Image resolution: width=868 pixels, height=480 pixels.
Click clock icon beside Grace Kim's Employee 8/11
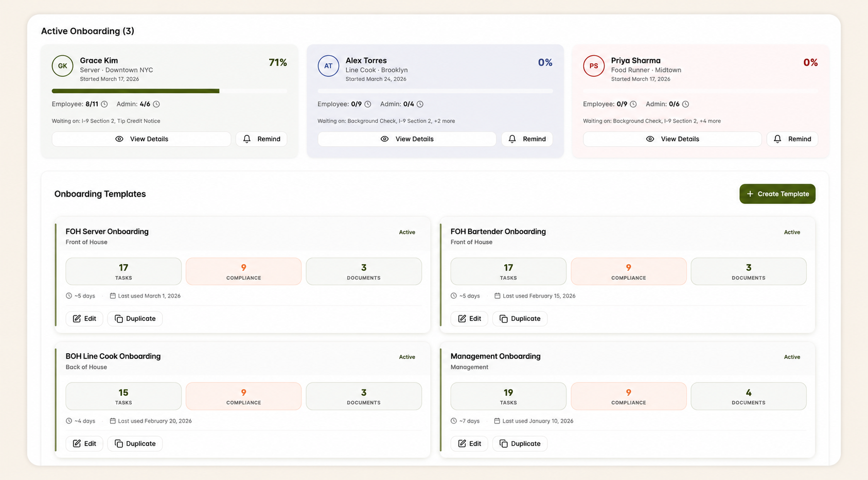(x=104, y=104)
